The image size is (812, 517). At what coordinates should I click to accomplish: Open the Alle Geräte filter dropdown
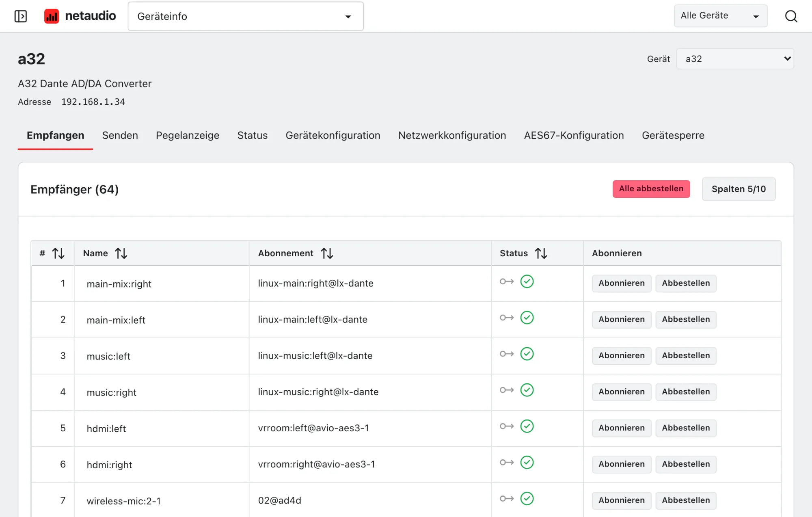point(720,16)
